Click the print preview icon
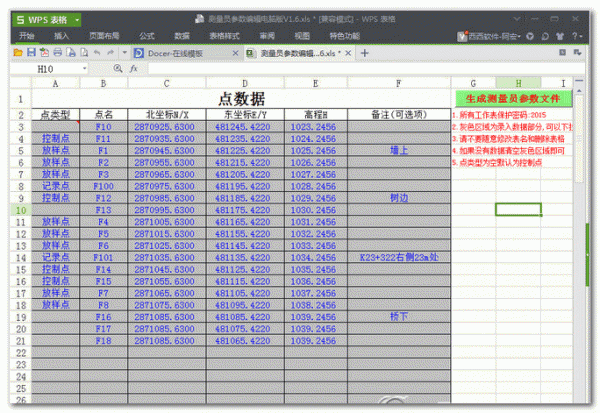Viewport: 600px width, 413px height. coord(71,53)
